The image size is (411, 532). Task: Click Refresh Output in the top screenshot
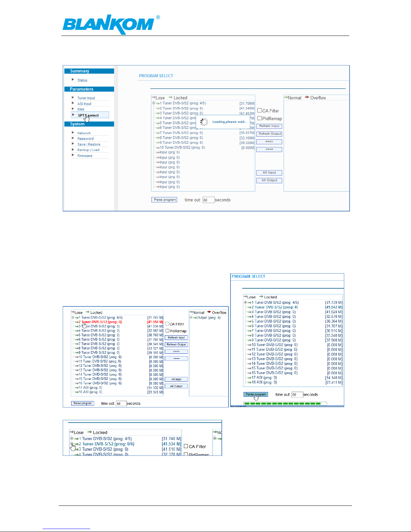(269, 134)
